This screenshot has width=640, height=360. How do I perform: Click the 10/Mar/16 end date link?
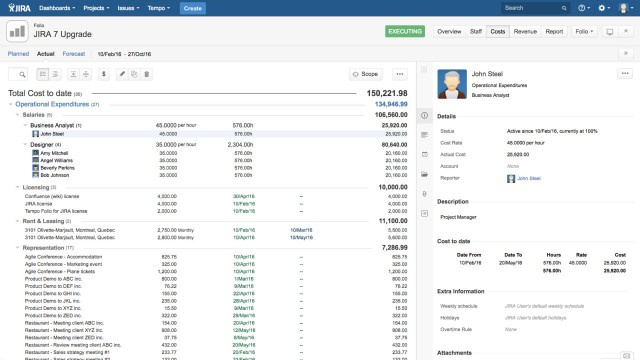click(x=301, y=230)
